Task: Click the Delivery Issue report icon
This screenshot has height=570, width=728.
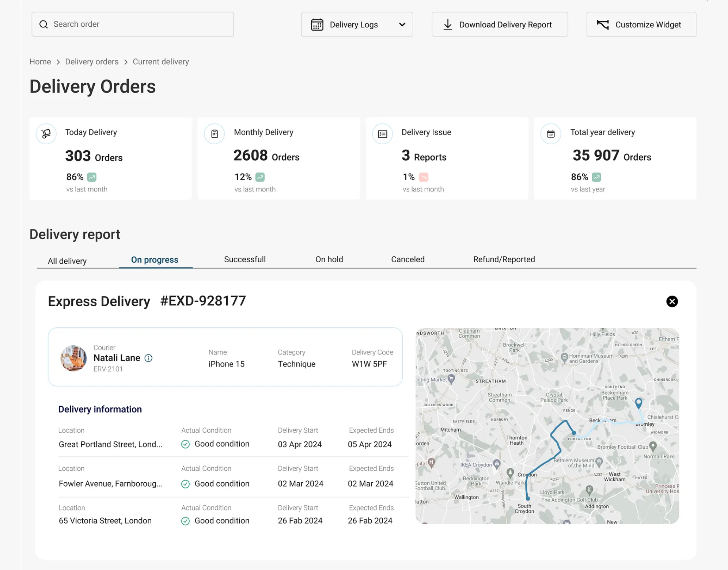Action: [382, 134]
